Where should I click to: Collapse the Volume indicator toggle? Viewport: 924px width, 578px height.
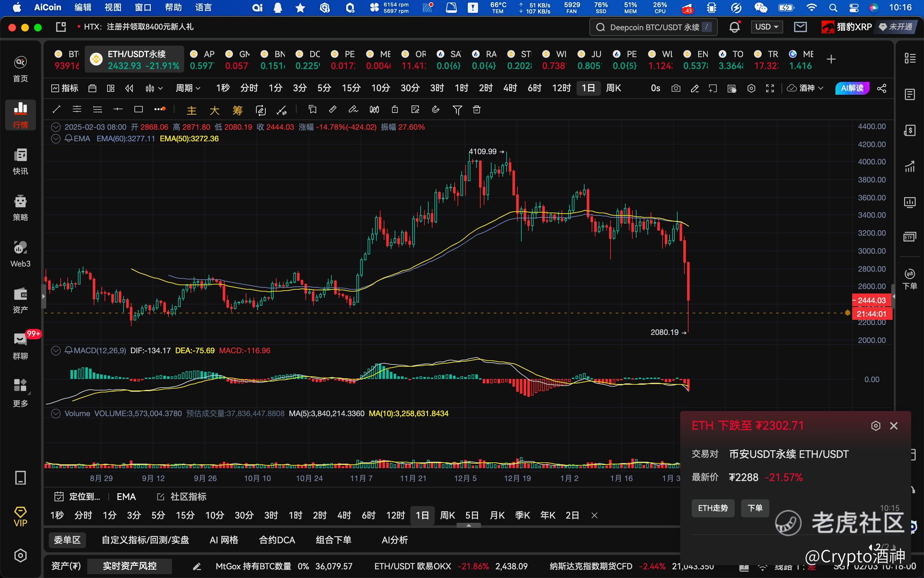click(56, 413)
